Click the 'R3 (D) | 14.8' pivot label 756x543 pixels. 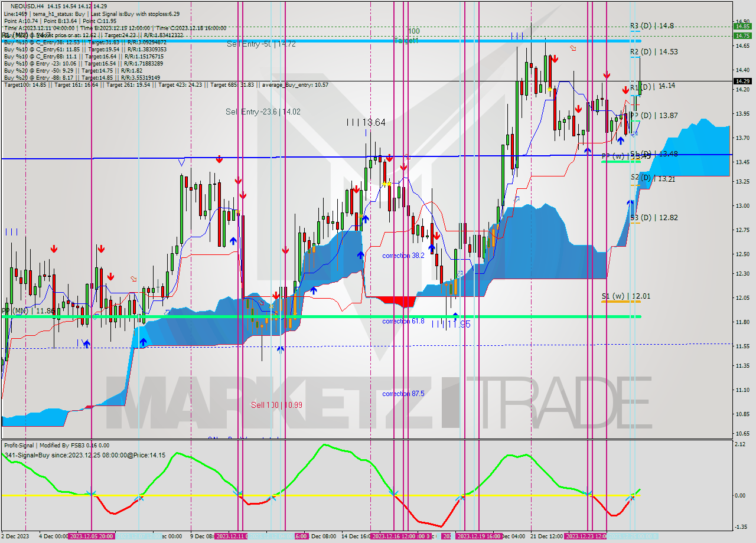click(x=652, y=26)
